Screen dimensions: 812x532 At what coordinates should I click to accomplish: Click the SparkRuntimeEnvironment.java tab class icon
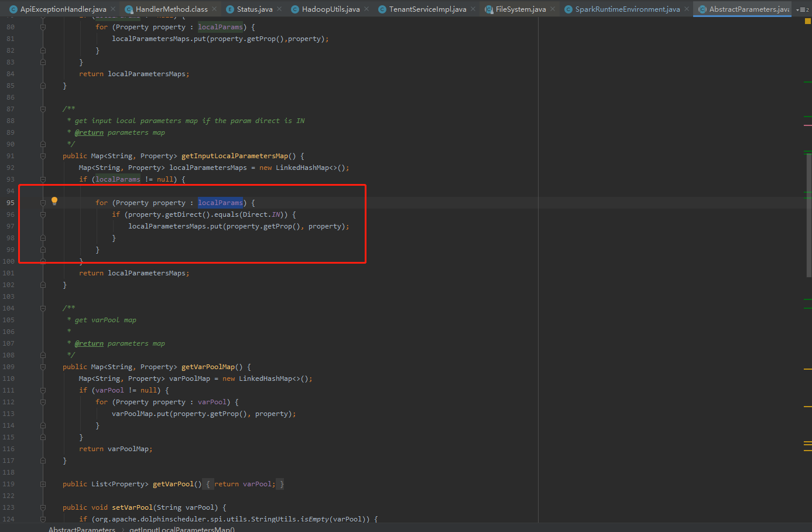tap(568, 9)
